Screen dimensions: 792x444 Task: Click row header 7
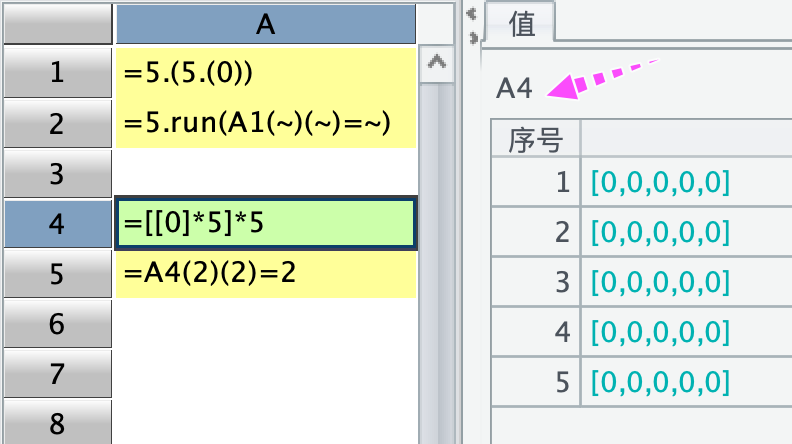58,373
